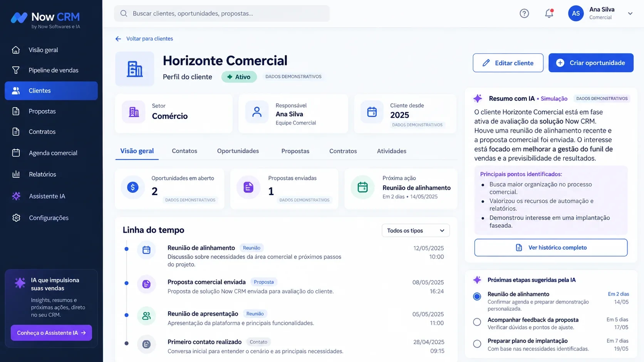
Task: Click the Reunião tag on Reunião de alinhamento
Action: pos(252,248)
